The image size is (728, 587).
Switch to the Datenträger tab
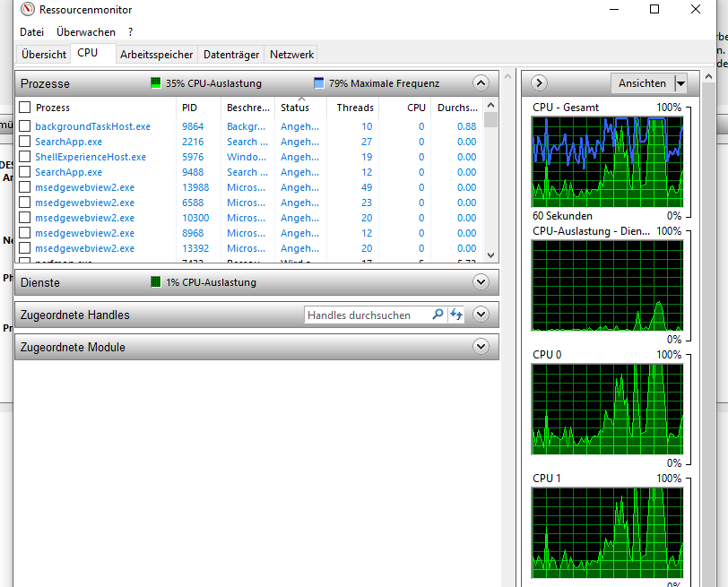[231, 55]
